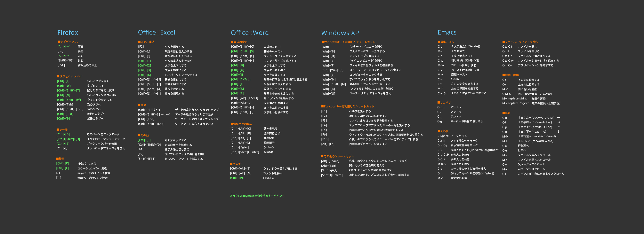Click the '[Shift]+[BS]' shortcut text
Viewport: 644px width, 234px height.
pyautogui.click(x=66, y=60)
